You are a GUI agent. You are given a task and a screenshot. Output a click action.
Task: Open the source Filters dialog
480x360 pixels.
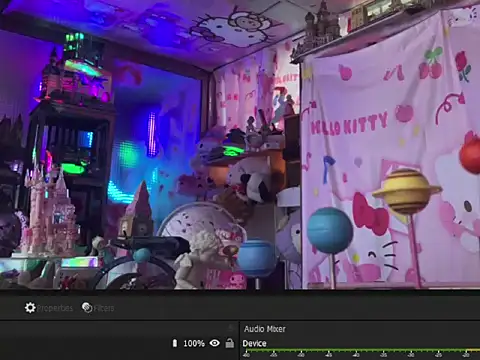click(x=98, y=308)
